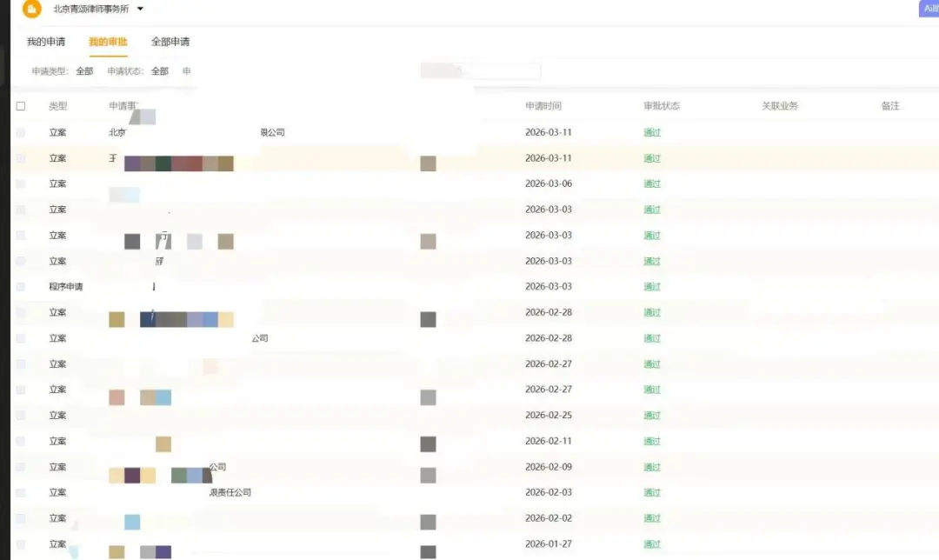
Task: Switch to the 全部申请 tab
Action: (x=170, y=42)
